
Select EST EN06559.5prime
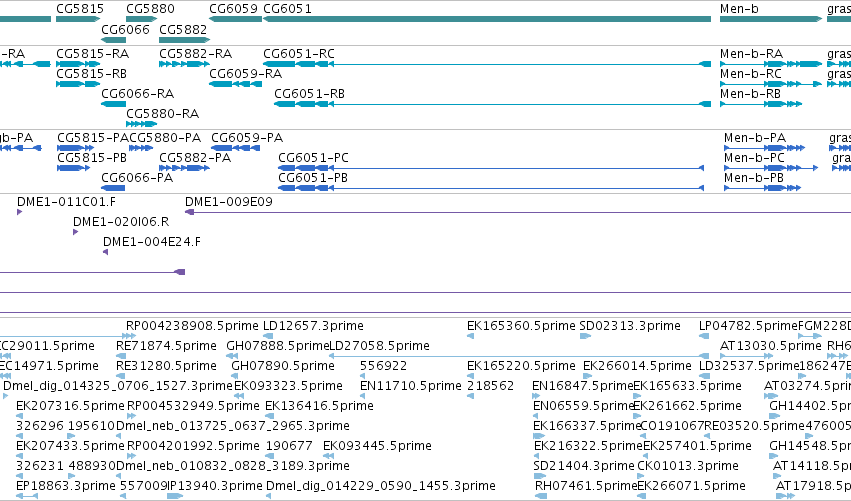583,406
